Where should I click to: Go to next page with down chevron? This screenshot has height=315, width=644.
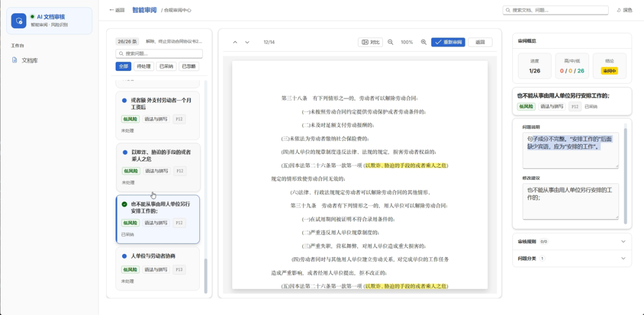(x=247, y=42)
